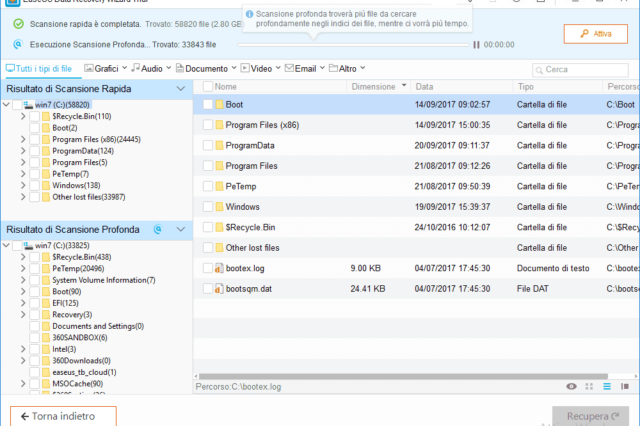Sort by the Data column header
640x426 pixels.
461,87
